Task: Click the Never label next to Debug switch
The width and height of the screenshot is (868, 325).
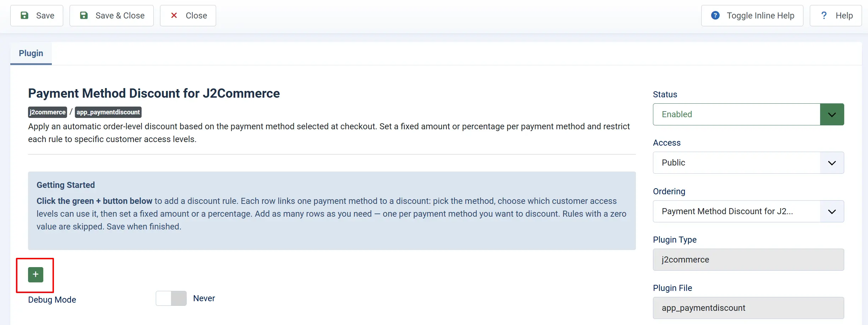Action: [x=204, y=298]
